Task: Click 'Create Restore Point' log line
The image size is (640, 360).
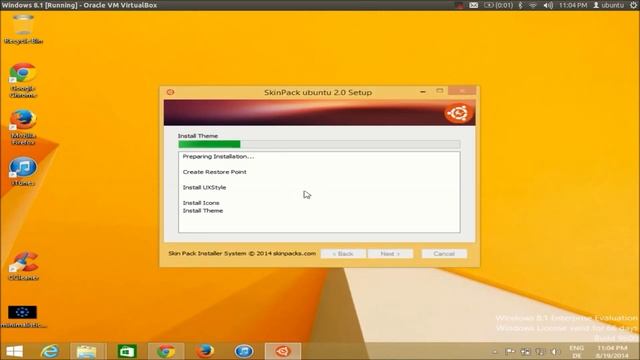Action: [214, 172]
